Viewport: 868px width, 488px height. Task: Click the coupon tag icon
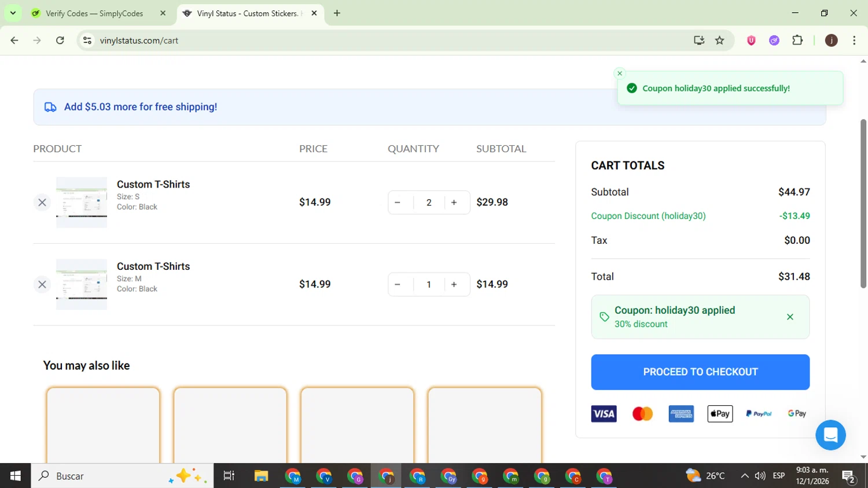(x=604, y=317)
